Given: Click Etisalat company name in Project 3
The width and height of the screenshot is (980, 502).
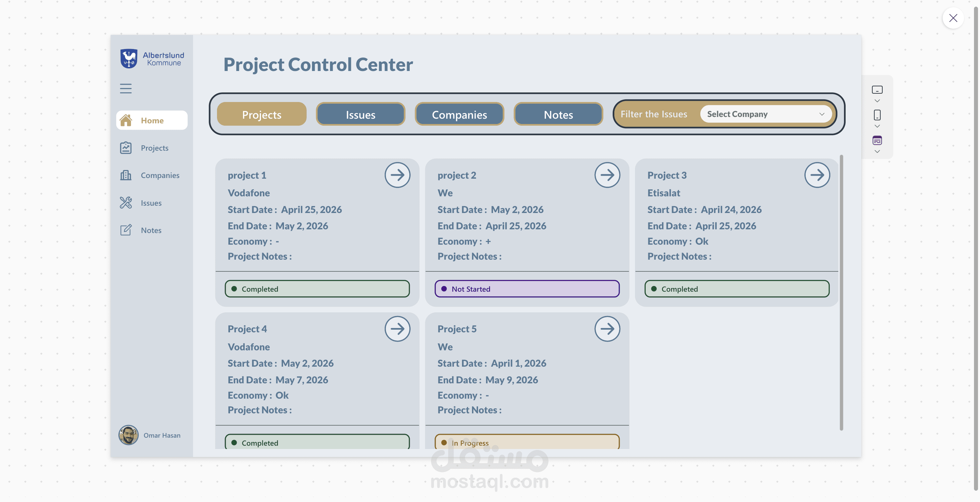Looking at the screenshot, I should (663, 193).
